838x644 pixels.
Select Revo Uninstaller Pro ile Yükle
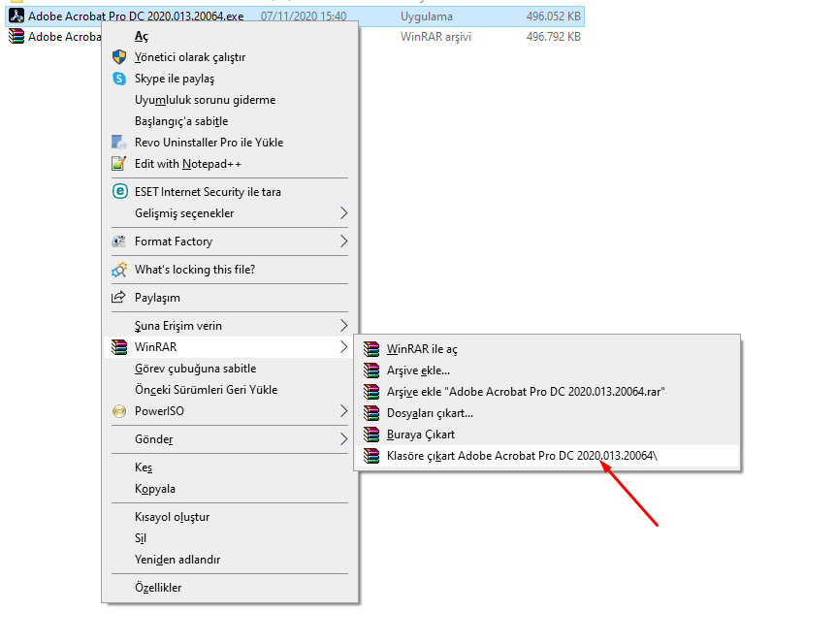pos(230,143)
